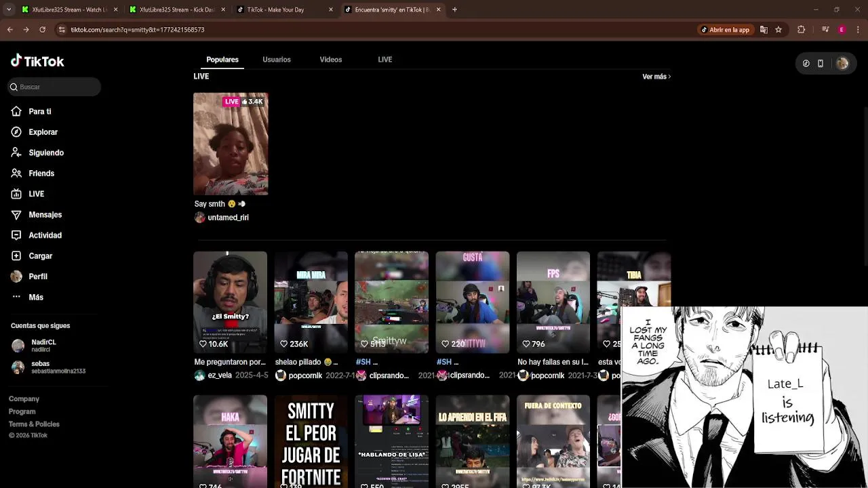Click 'No hay fallas en su l...' caption
The height and width of the screenshot is (488, 868).
point(553,362)
